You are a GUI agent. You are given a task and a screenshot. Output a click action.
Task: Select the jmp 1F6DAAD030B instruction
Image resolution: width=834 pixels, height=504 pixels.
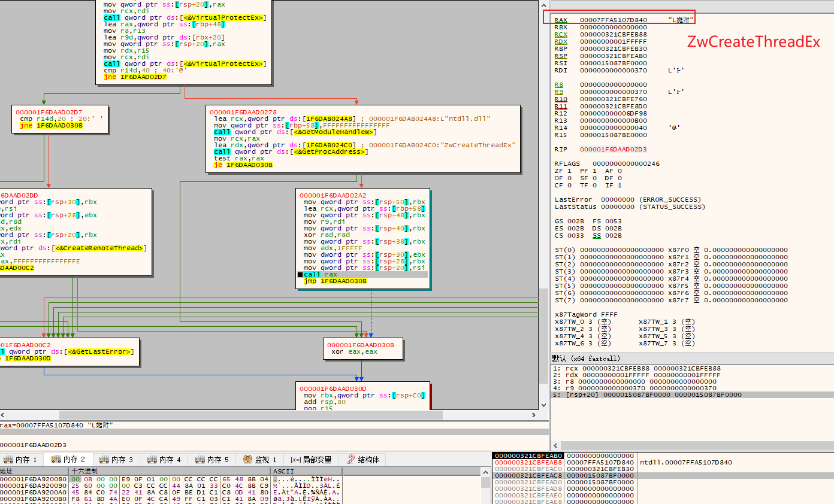pos(335,281)
